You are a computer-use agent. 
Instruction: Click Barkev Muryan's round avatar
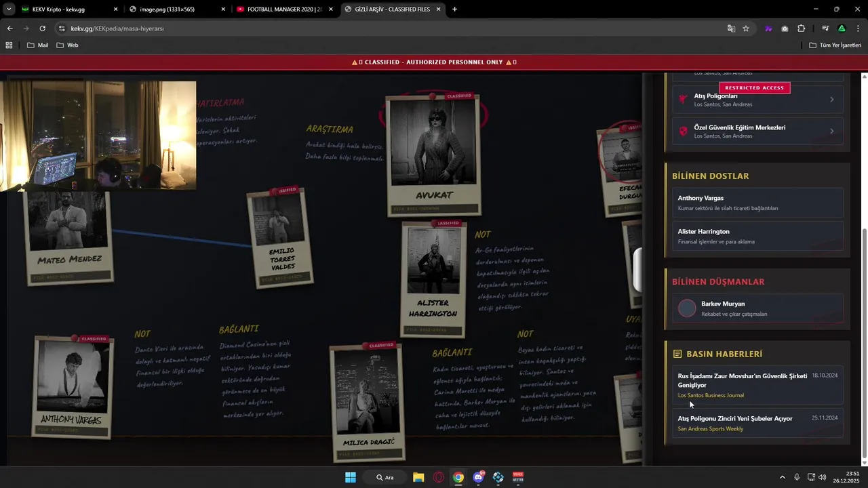687,308
